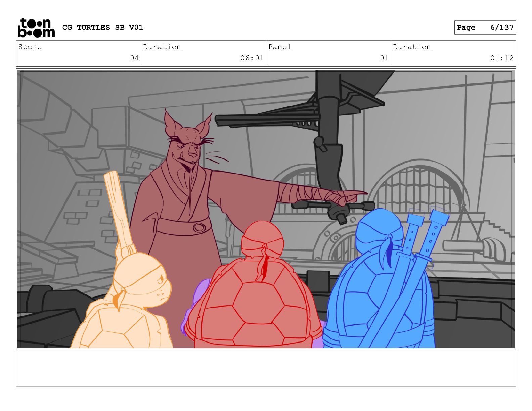
Task: Select the title text 'CG TURTLES SB V01'
Action: click(x=103, y=27)
